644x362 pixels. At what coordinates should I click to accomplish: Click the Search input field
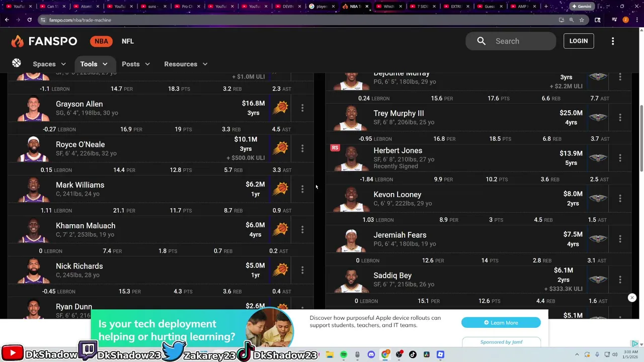[511, 41]
